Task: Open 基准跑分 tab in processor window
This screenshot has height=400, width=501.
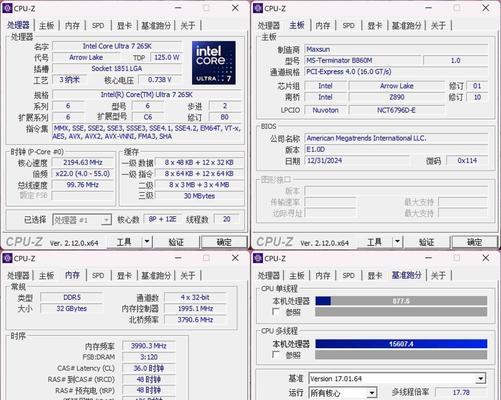Action: 156,25
